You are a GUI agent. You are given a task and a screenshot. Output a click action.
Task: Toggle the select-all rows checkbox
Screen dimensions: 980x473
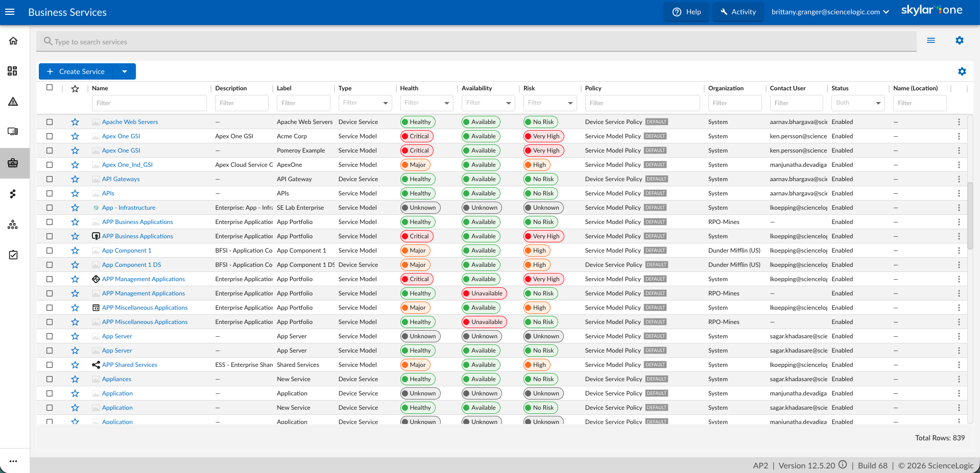(x=50, y=87)
